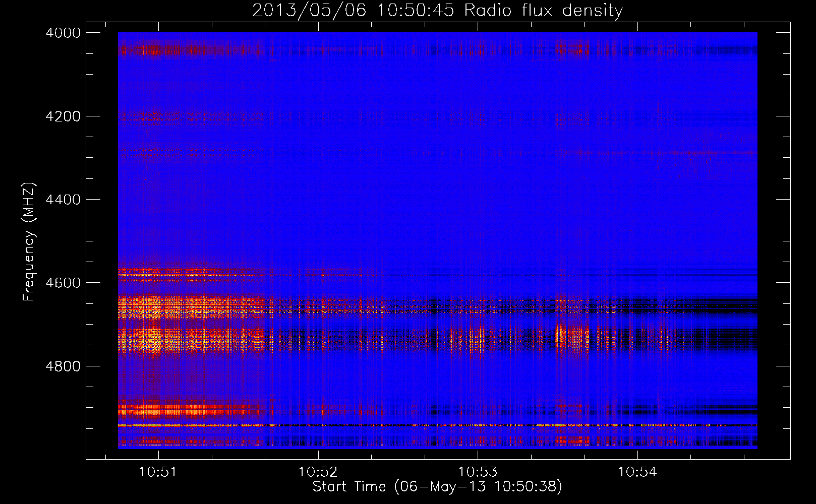The width and height of the screenshot is (816, 504).
Task: Click the 10:51 time tick label
Action: point(158,472)
